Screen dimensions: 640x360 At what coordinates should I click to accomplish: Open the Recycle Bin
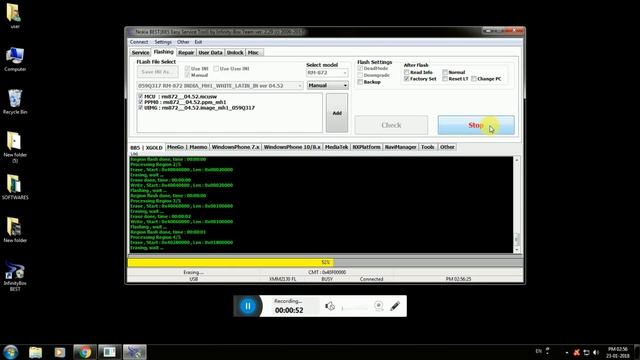tap(15, 102)
